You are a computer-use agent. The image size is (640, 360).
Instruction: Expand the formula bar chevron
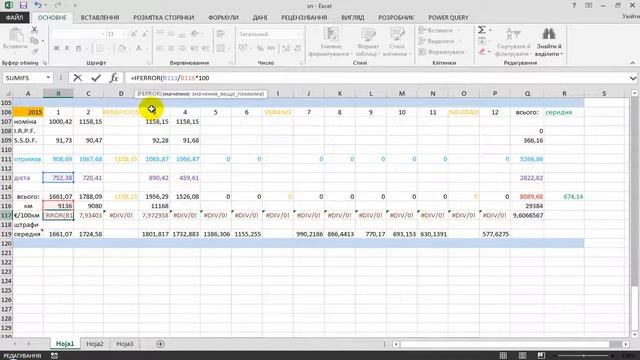click(x=633, y=78)
